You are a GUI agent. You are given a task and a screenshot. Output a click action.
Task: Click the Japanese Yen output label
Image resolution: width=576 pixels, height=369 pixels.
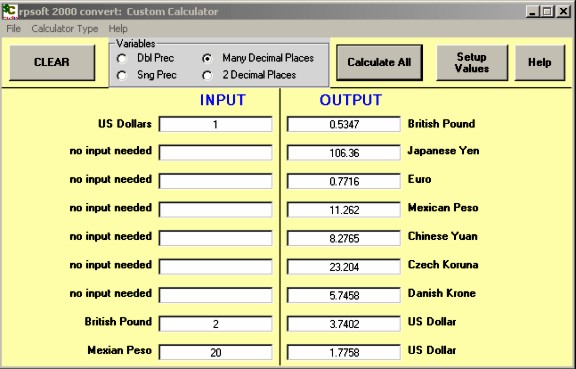443,151
